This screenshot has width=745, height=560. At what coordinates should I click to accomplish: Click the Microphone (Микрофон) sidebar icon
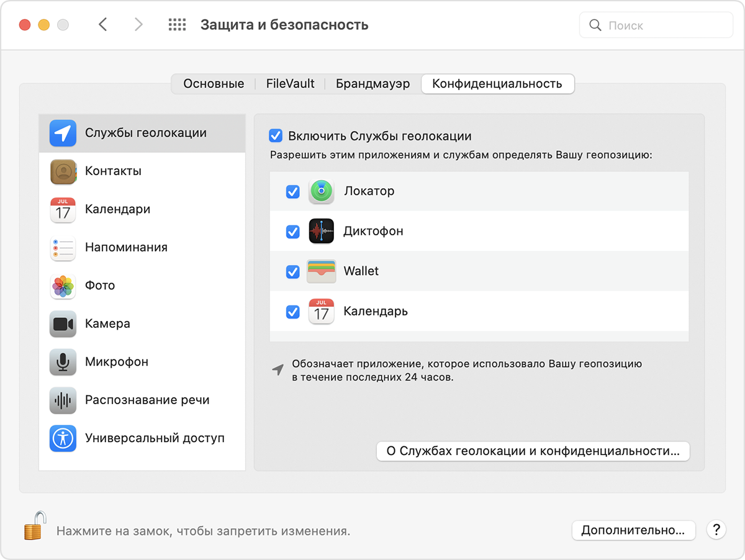click(63, 362)
